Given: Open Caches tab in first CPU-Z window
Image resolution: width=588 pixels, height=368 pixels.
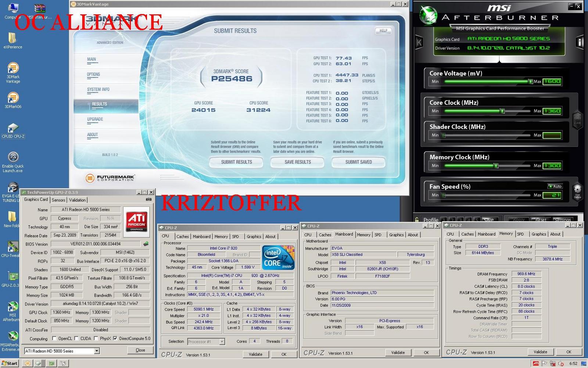Looking at the screenshot, I should pyautogui.click(x=182, y=236).
